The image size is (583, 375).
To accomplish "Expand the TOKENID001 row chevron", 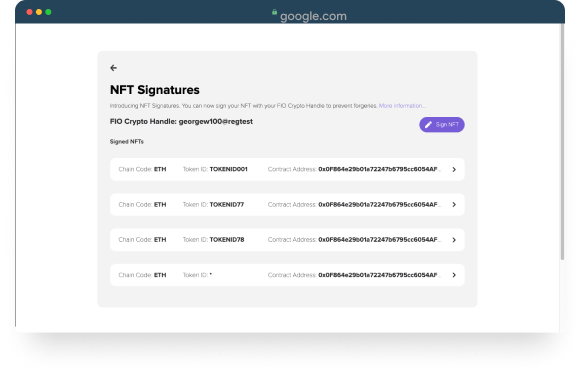I will coord(454,169).
